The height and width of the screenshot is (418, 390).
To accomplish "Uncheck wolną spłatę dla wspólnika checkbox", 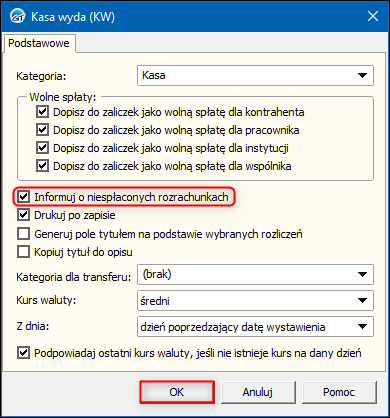I will coord(42,166).
